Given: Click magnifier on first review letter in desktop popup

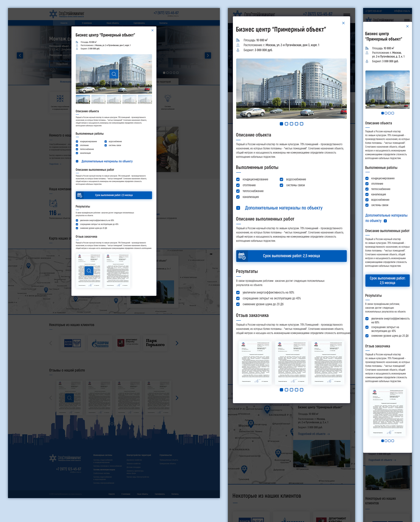Looking at the screenshot, I should point(89,271).
